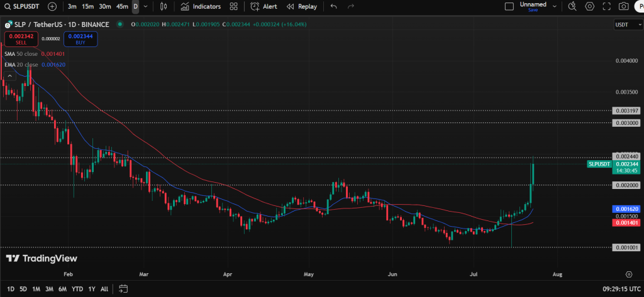The image size is (644, 297).
Task: Create a new Alert
Action: (264, 6)
